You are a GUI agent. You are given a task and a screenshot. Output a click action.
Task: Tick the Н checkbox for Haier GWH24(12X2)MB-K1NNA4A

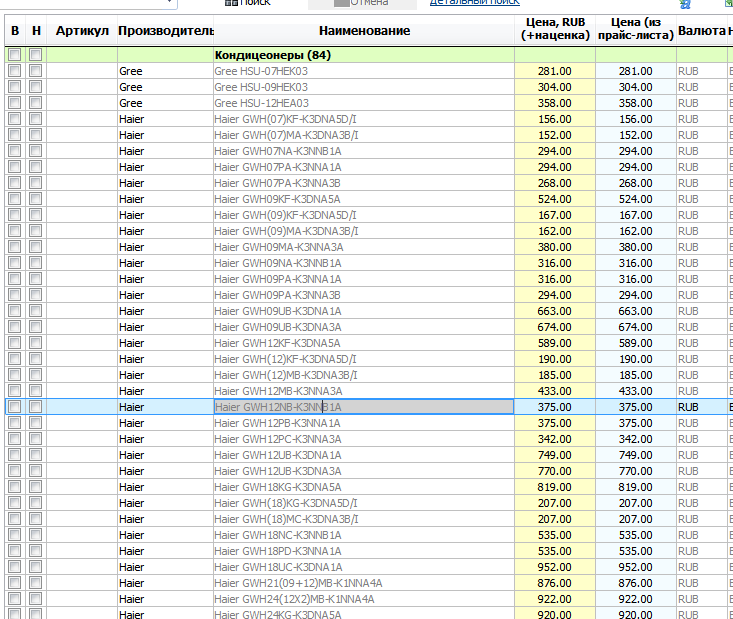35,598
